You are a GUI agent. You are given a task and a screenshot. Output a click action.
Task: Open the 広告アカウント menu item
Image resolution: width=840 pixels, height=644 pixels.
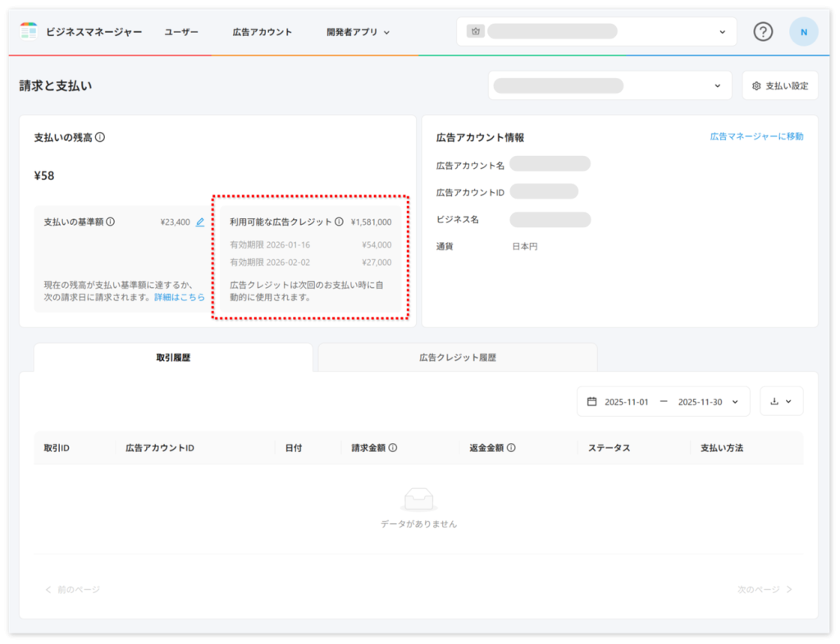[262, 32]
